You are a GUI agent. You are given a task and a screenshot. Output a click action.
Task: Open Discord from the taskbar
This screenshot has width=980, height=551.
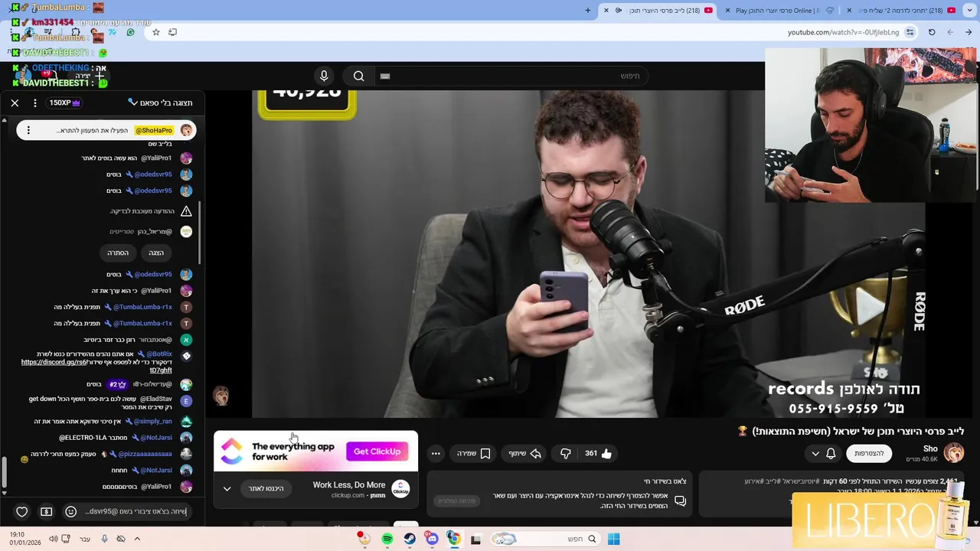(x=432, y=539)
